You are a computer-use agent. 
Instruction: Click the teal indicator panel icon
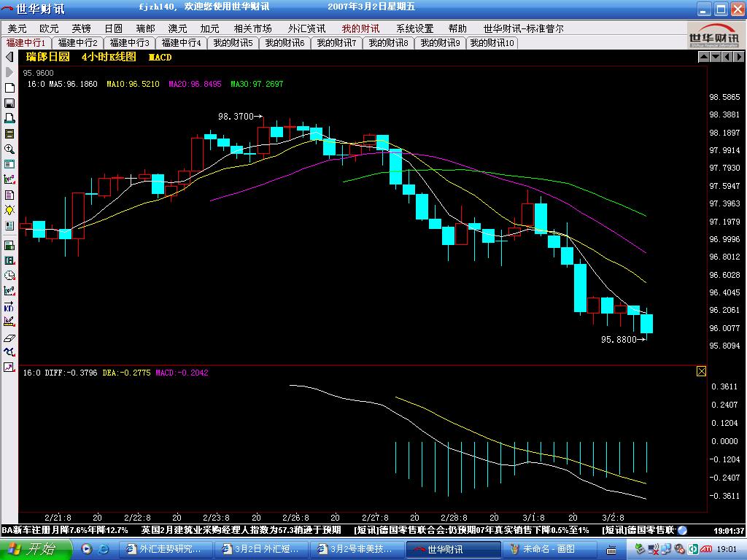coord(9,260)
